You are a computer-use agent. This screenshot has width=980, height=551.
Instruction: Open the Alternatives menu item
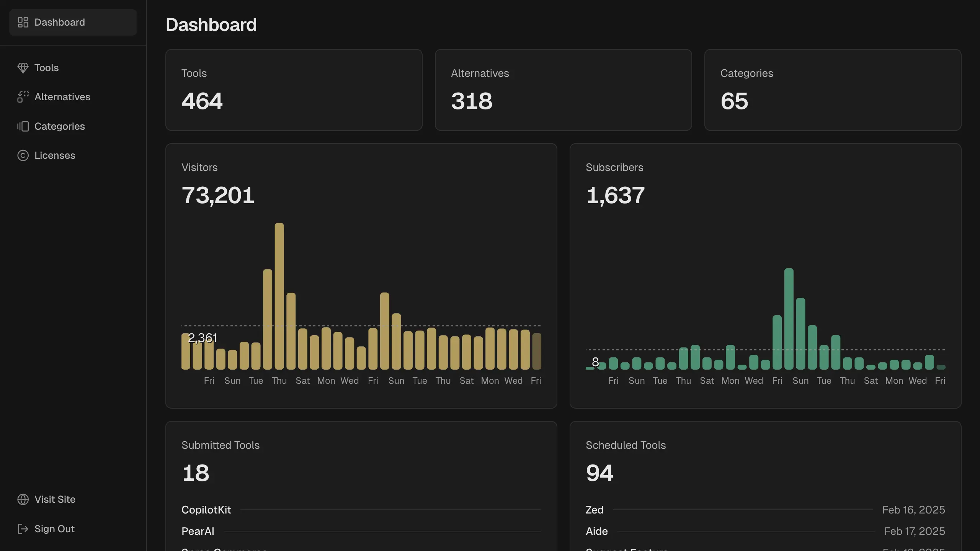point(62,96)
